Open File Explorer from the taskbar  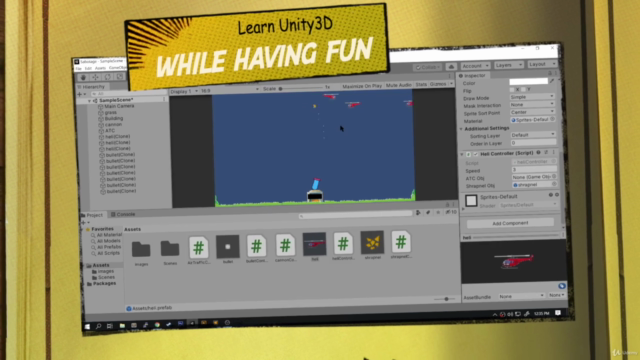click(122, 325)
